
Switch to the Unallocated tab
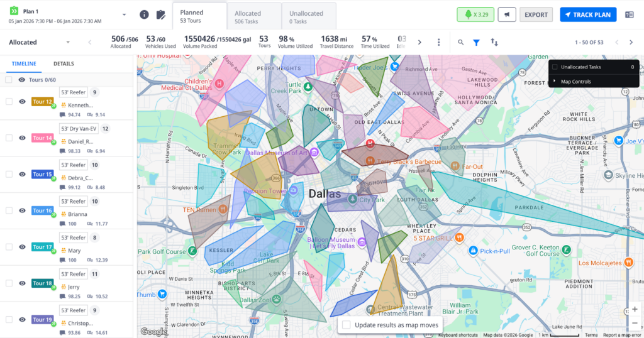coord(309,17)
